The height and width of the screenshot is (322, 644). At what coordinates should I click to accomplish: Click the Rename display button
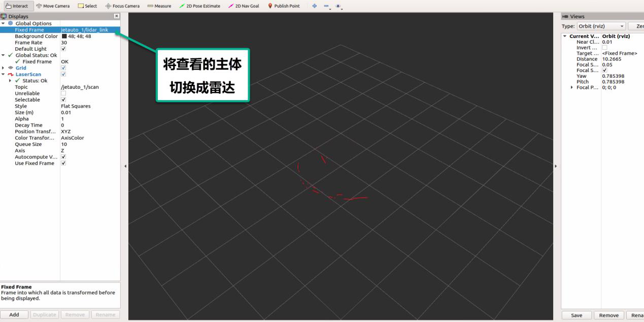click(105, 315)
